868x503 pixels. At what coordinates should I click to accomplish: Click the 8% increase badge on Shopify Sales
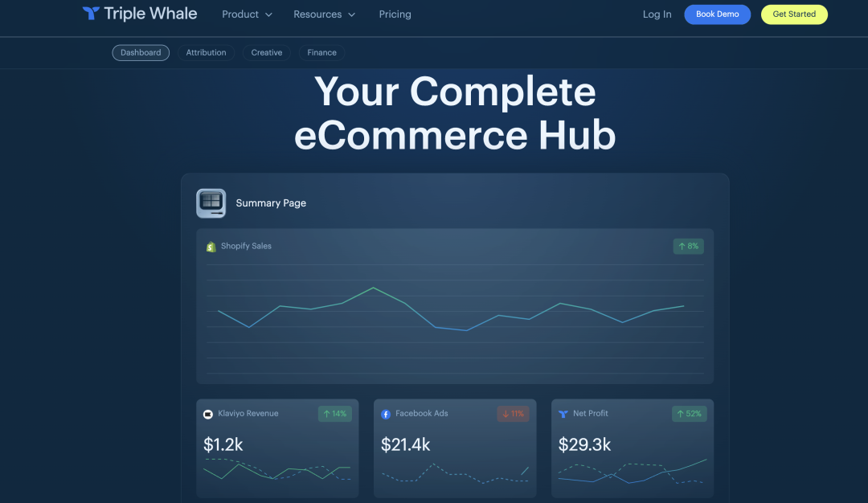688,246
